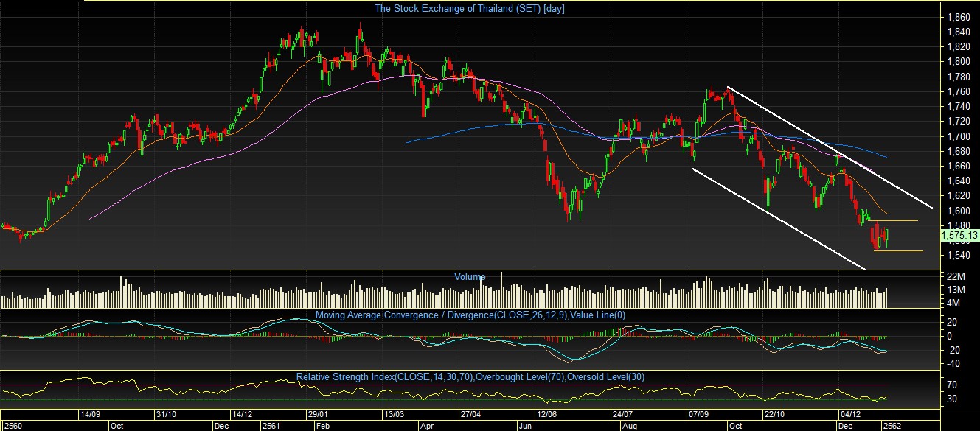Click the Apr month label

425,426
